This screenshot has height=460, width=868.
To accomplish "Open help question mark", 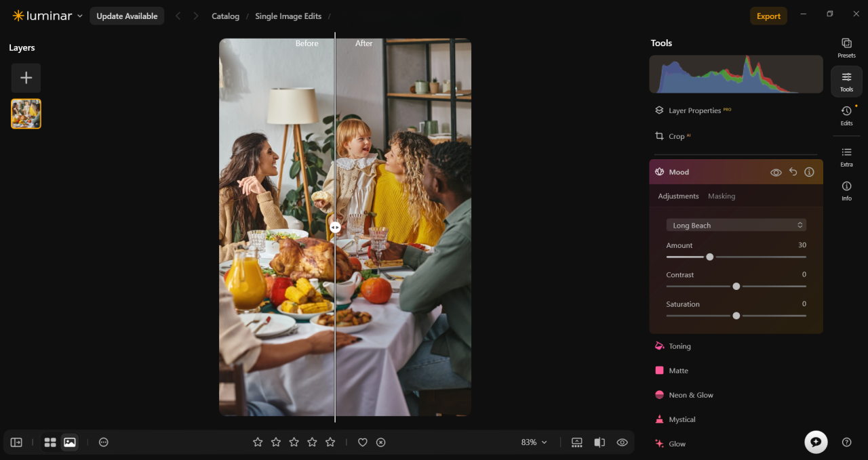I will [846, 442].
